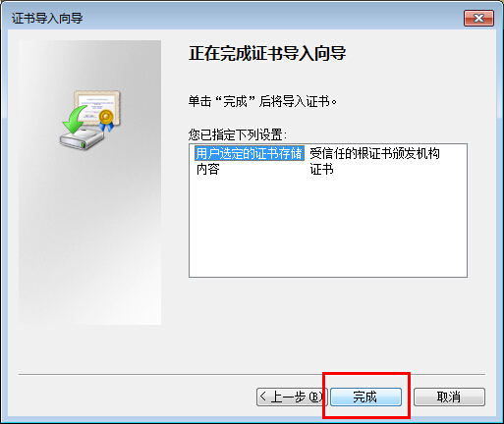Image resolution: width=504 pixels, height=424 pixels.
Task: Go back with the 上一步 button
Action: point(292,397)
